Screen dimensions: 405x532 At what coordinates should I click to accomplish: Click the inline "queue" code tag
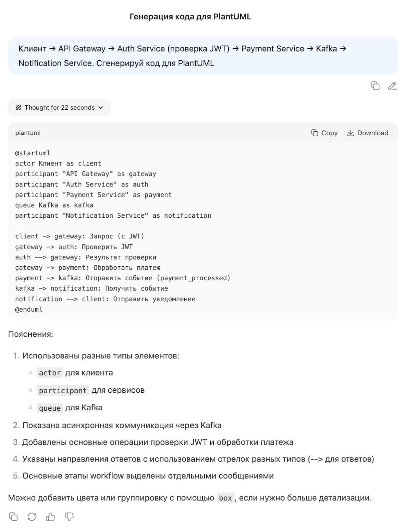click(x=50, y=408)
